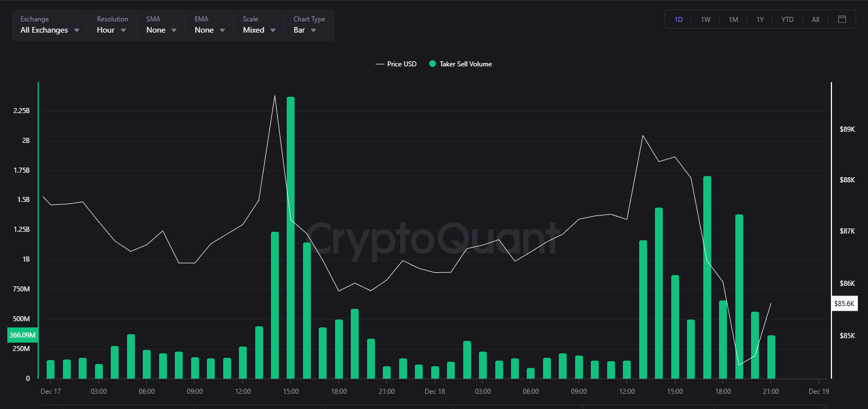Hide the green volume series via its legend
The image size is (868, 409).
click(460, 64)
